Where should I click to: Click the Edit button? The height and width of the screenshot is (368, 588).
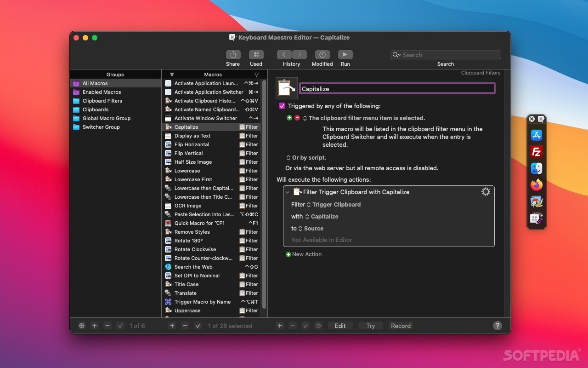340,326
